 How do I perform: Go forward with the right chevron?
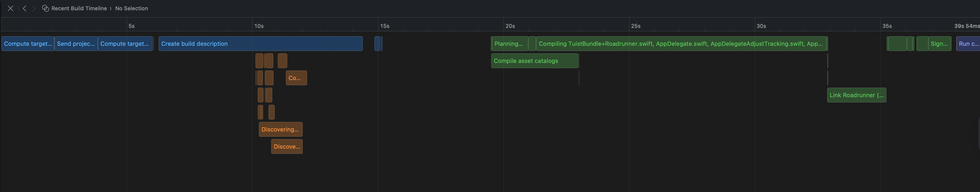34,8
